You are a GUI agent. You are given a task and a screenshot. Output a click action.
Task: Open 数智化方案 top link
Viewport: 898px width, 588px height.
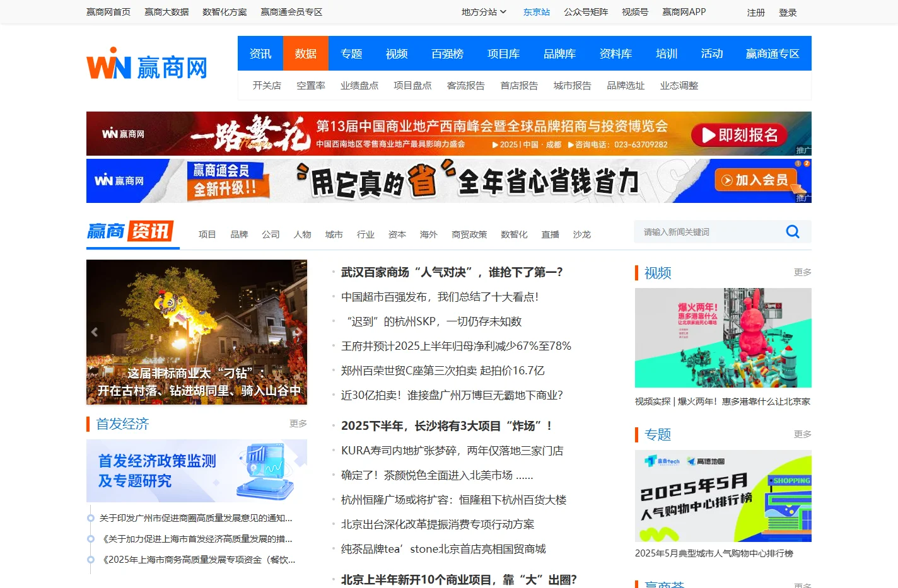[224, 12]
